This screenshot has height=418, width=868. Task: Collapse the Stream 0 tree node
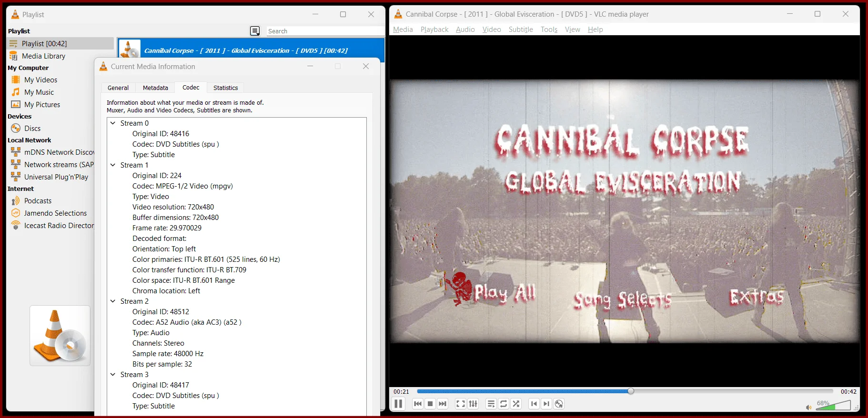coord(113,123)
